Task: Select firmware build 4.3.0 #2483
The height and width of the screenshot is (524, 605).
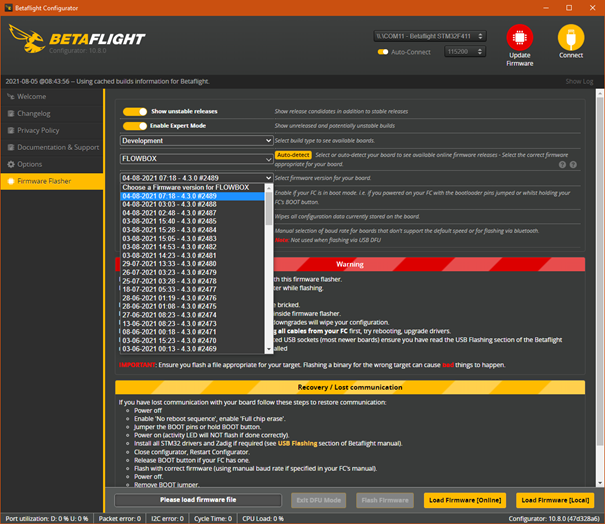Action: [x=193, y=238]
